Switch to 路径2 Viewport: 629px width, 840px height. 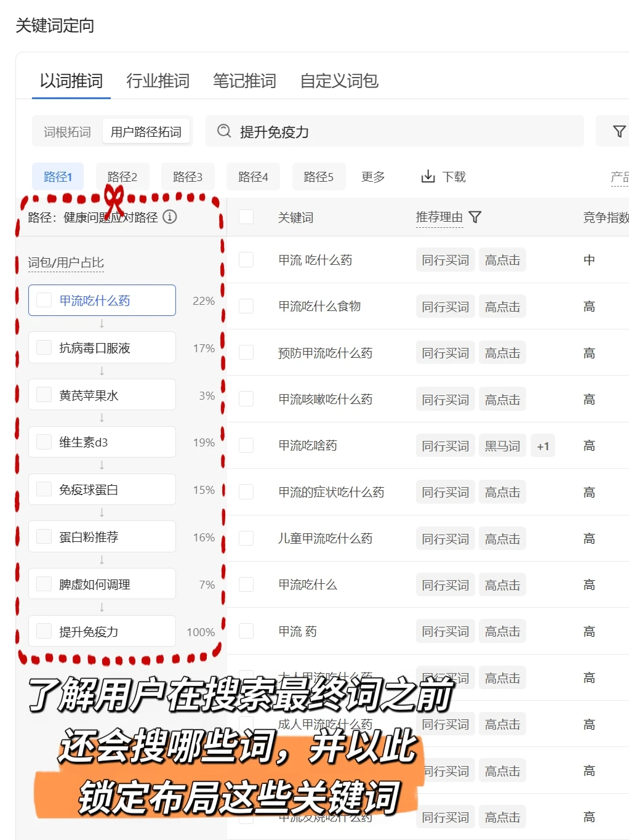point(121,176)
